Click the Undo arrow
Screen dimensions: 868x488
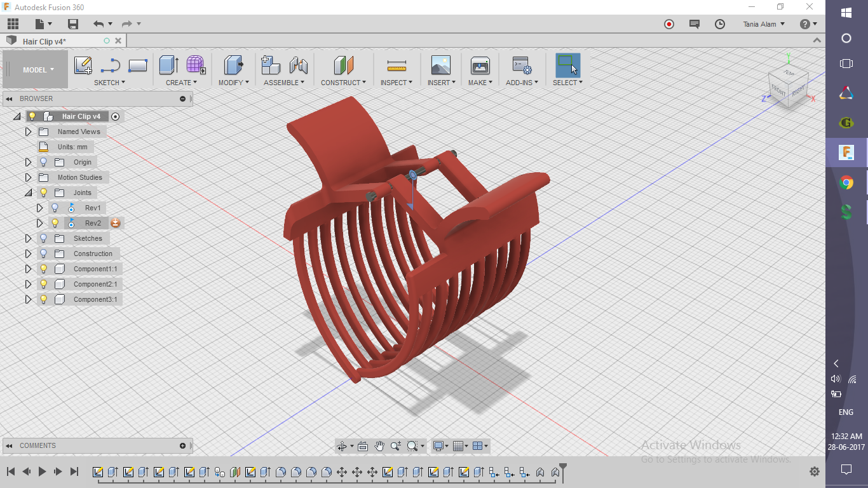coord(98,24)
